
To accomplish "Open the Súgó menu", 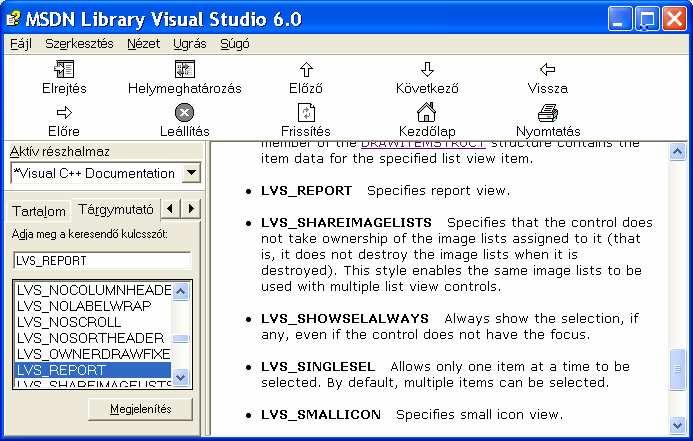I will [x=235, y=44].
